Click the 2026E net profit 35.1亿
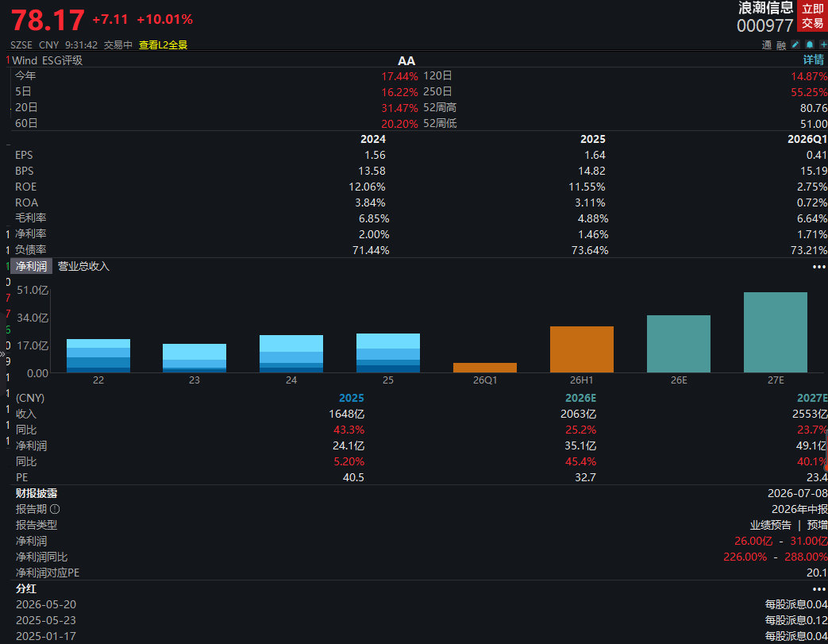The width and height of the screenshot is (828, 644). pyautogui.click(x=580, y=446)
